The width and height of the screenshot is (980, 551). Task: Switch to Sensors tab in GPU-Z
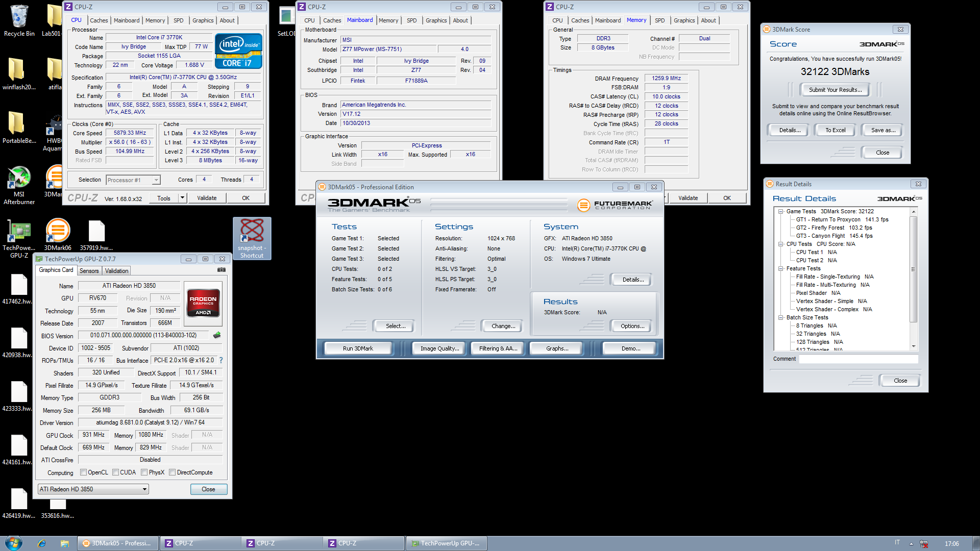[x=89, y=271]
